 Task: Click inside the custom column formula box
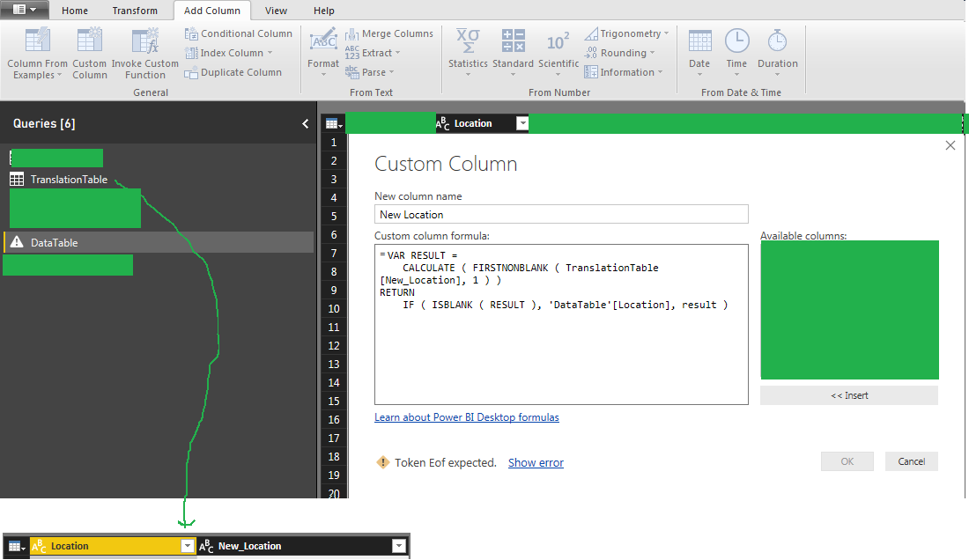click(x=561, y=324)
